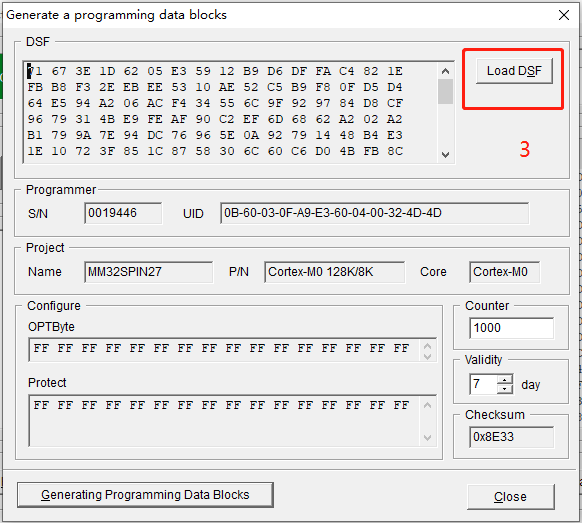Click inside the OPTByte hex box
This screenshot has width=582, height=523.
(226, 349)
